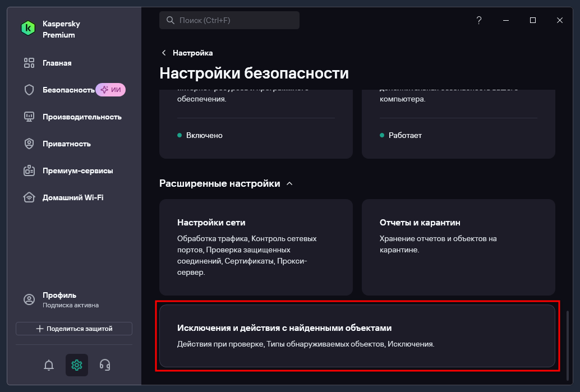The image size is (580, 392).
Task: Collapse the Расширенные настройки section
Action: click(289, 183)
